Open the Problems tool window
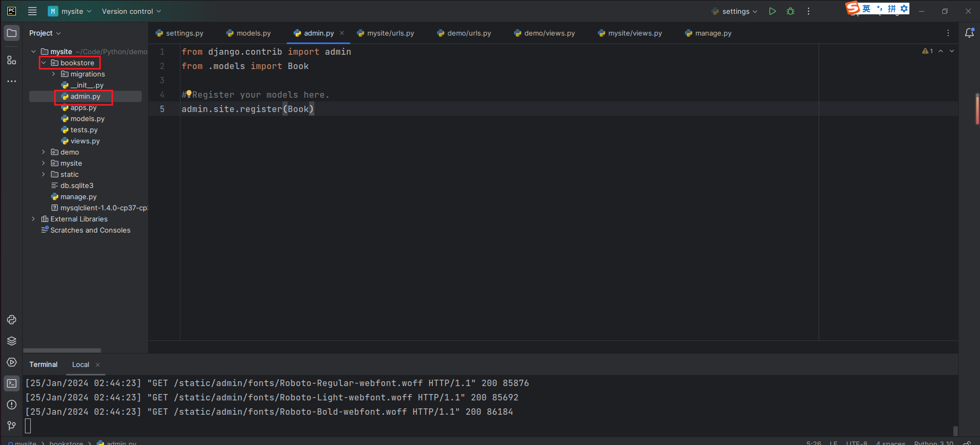Image resolution: width=980 pixels, height=445 pixels. 12,405
